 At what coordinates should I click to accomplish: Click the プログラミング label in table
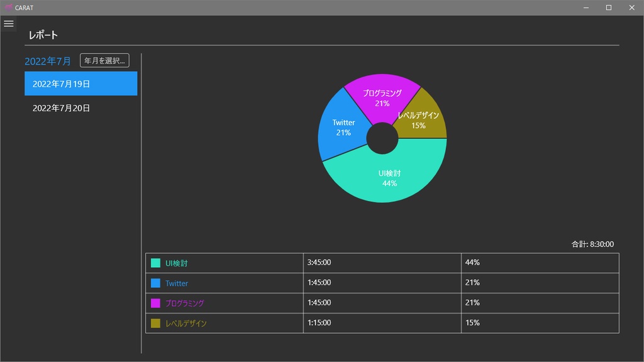pos(184,304)
